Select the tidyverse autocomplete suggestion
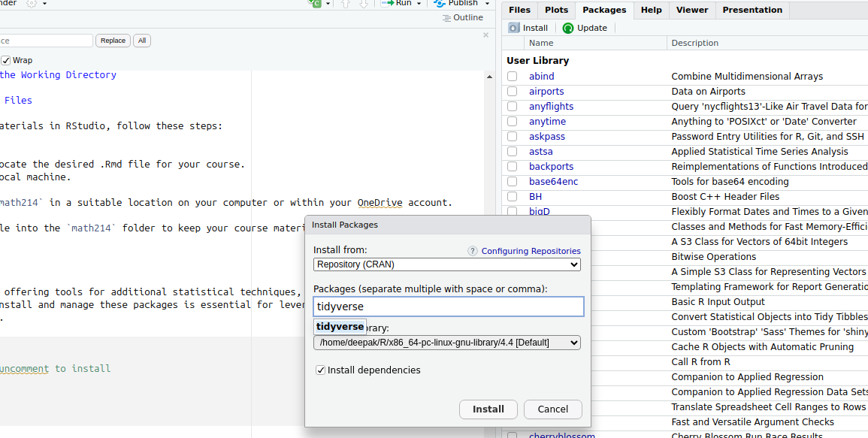This screenshot has height=438, width=868. 340,326
